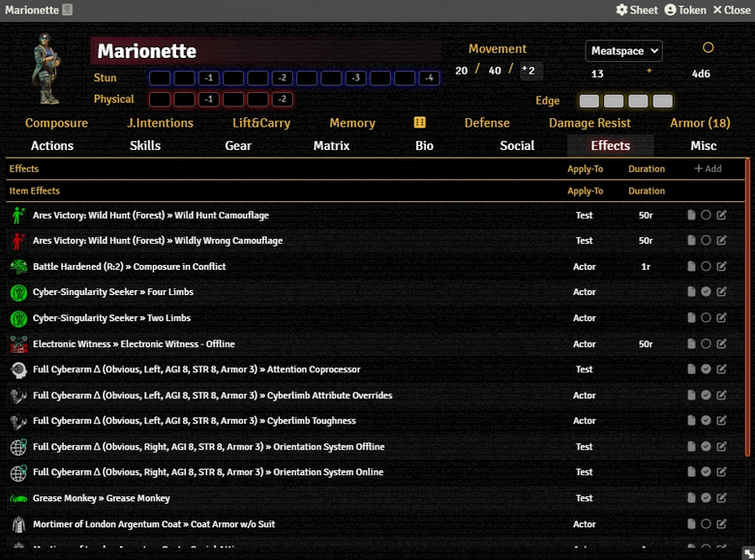Open the Meatspace dropdown
Screen dimensions: 755x560
623,50
